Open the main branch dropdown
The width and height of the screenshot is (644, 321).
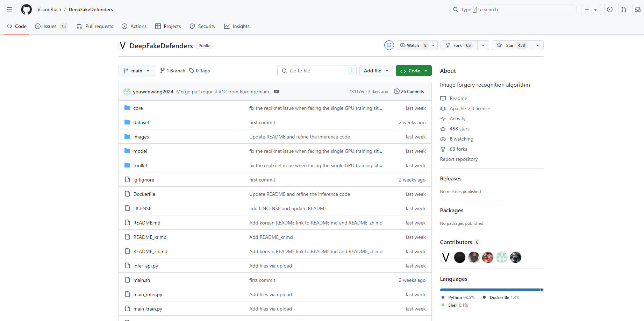(137, 71)
